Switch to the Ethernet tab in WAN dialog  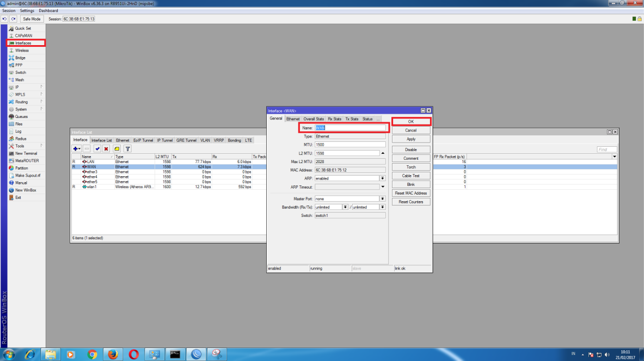click(x=293, y=119)
